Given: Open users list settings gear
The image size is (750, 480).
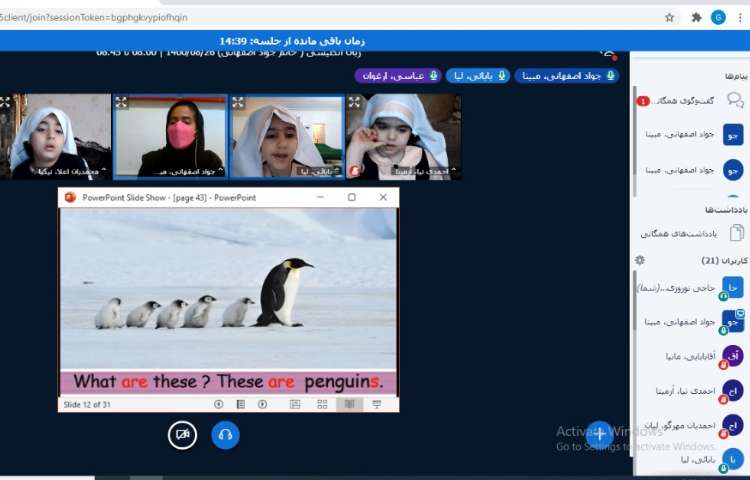Looking at the screenshot, I should tap(640, 260).
